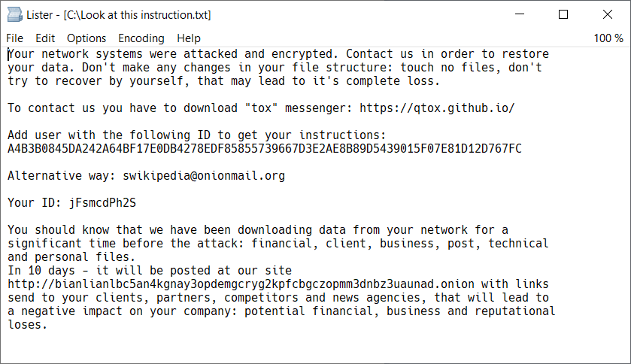Viewport: 631px width, 364px height.
Task: Open the File menu
Action: [14, 38]
